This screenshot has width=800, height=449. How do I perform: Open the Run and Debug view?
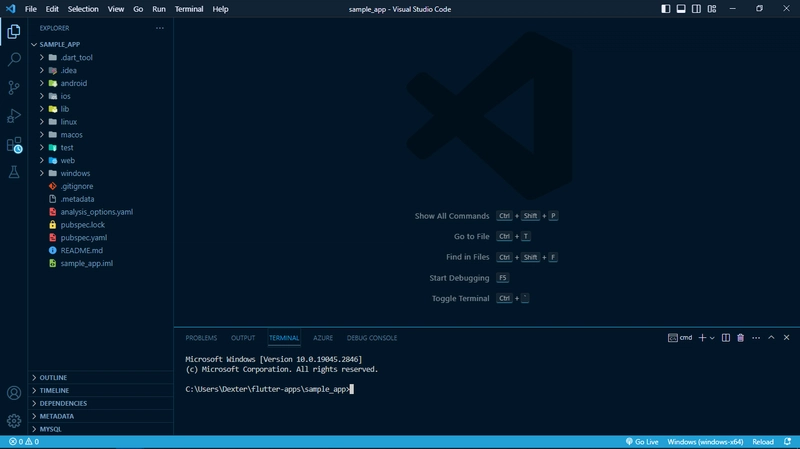pos(14,116)
